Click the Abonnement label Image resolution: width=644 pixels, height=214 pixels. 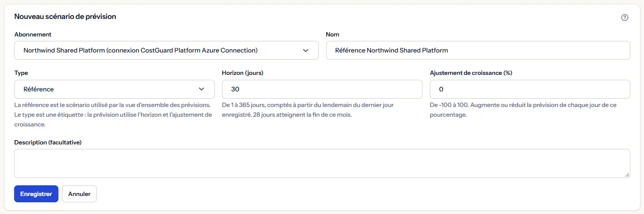(33, 35)
